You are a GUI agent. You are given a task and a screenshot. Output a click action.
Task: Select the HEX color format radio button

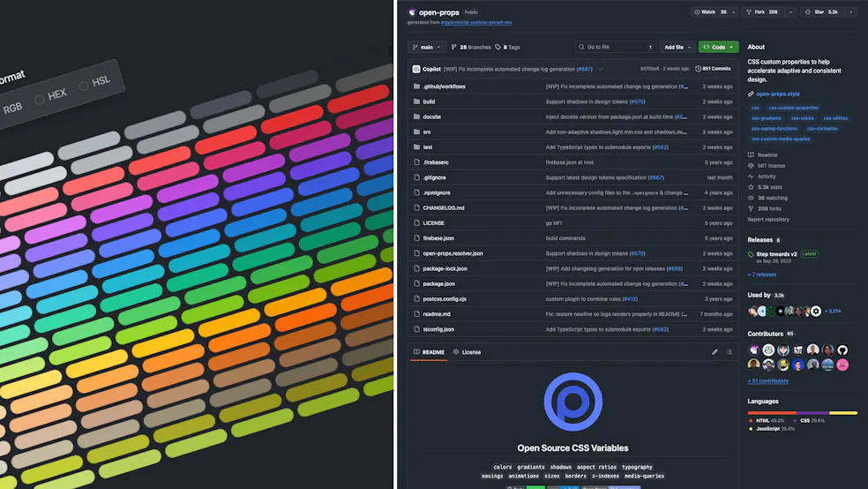point(40,100)
